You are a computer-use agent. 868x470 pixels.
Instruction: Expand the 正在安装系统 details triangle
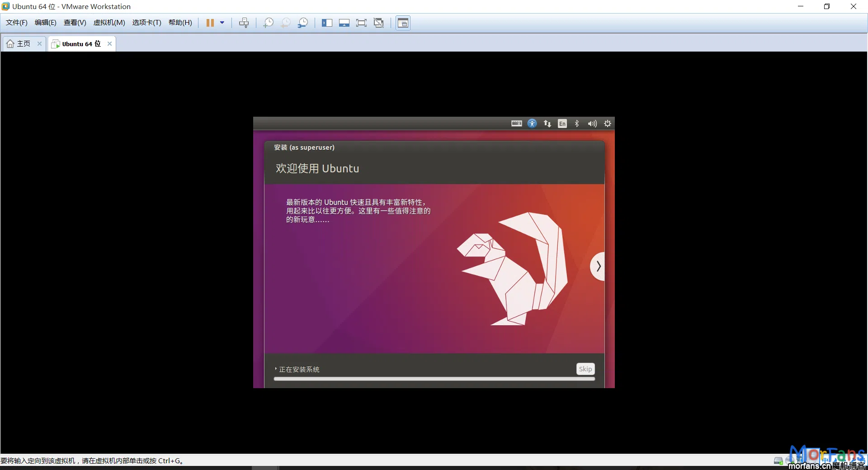point(276,369)
